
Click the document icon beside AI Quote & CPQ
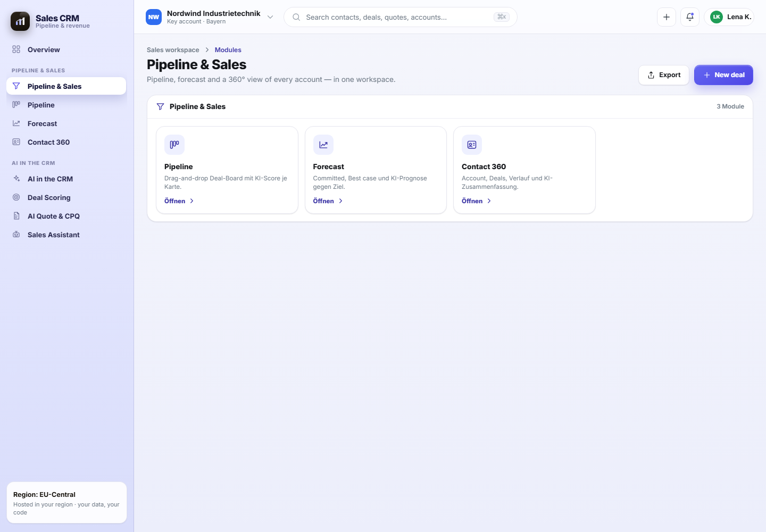[16, 216]
